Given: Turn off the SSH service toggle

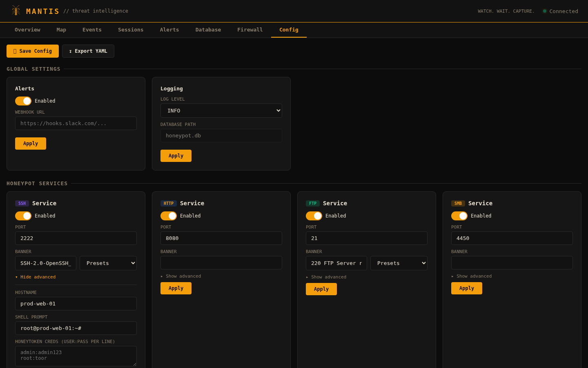Looking at the screenshot, I should tap(23, 216).
